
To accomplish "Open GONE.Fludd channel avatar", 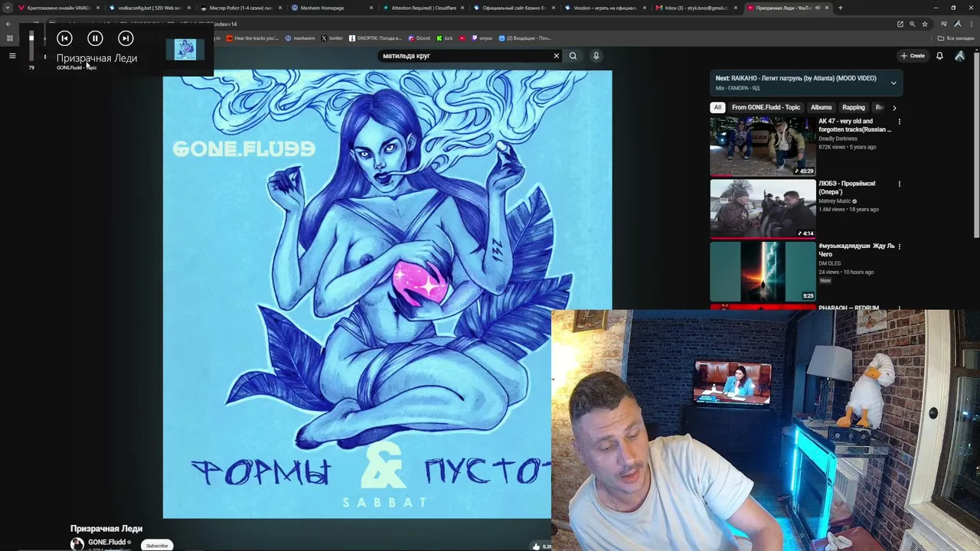I will pyautogui.click(x=77, y=544).
